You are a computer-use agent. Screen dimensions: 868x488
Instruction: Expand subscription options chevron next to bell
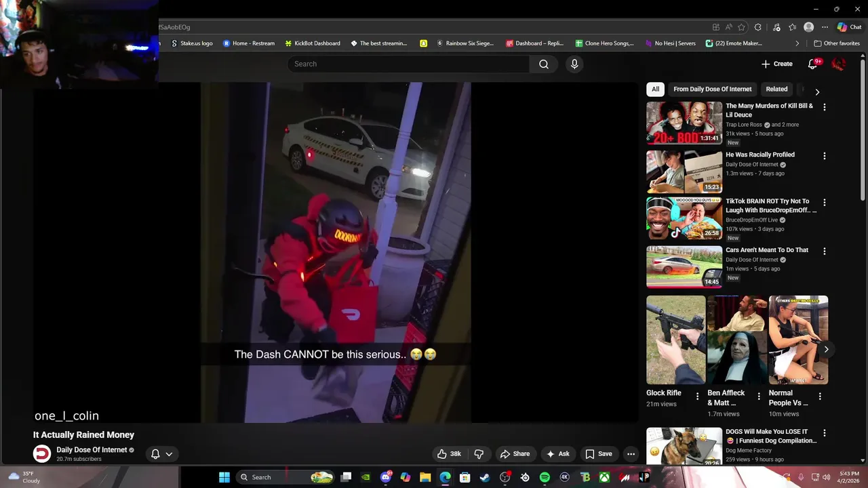(x=169, y=454)
